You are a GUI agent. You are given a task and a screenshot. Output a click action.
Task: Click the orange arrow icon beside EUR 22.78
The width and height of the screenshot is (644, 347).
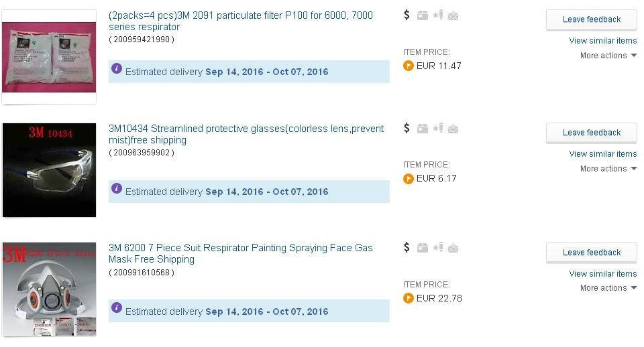(x=409, y=298)
